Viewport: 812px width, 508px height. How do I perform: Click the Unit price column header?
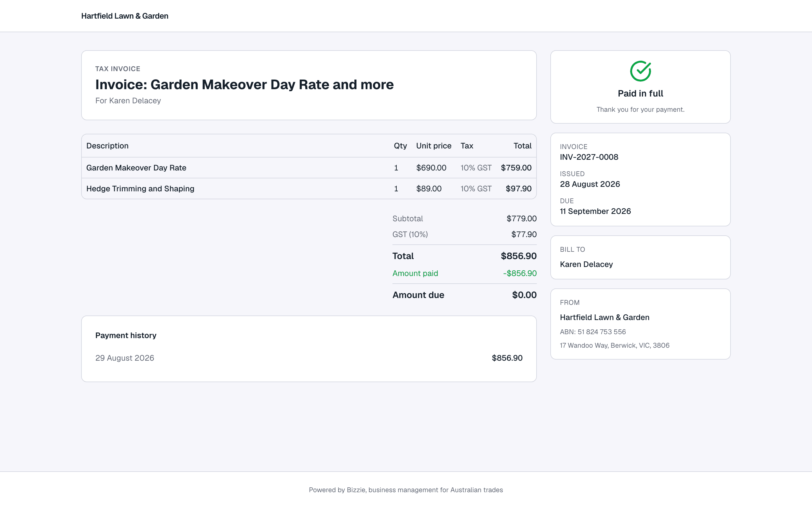coord(434,145)
